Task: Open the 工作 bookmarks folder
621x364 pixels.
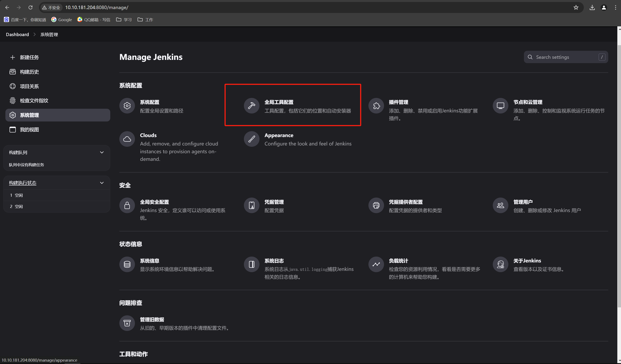Action: pyautogui.click(x=145, y=20)
